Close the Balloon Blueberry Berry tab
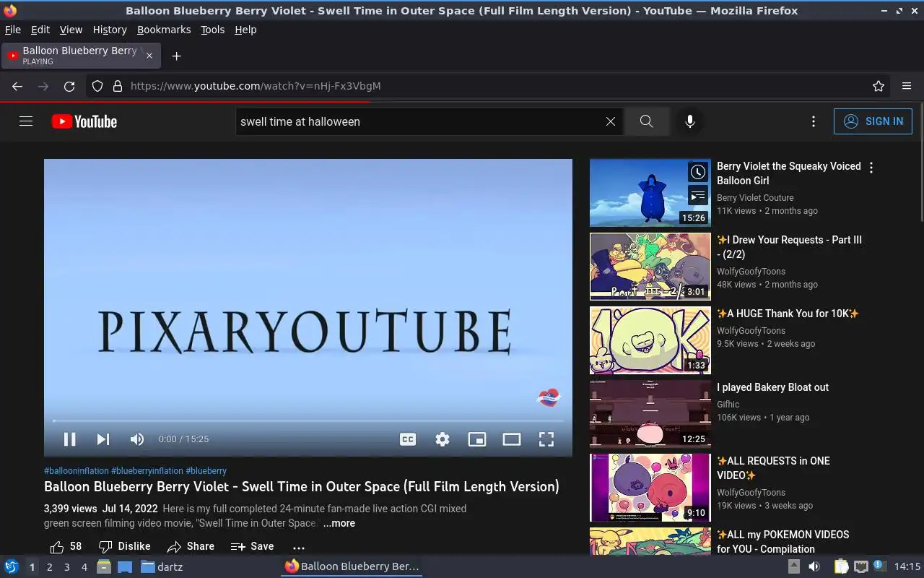This screenshot has height=578, width=924. pyautogui.click(x=149, y=56)
